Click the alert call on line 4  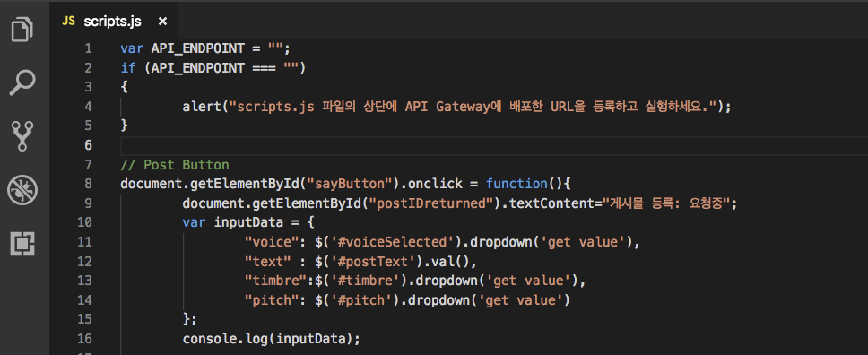(202, 107)
